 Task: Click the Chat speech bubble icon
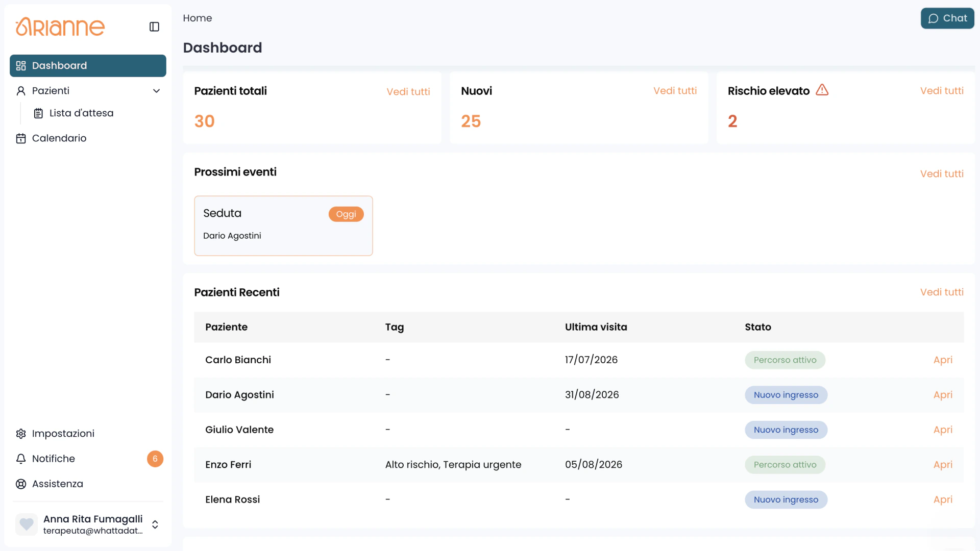tap(934, 18)
